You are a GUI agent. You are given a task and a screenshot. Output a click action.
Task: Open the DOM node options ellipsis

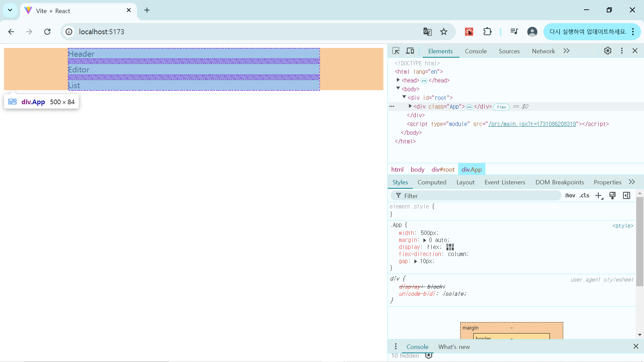[x=392, y=106]
